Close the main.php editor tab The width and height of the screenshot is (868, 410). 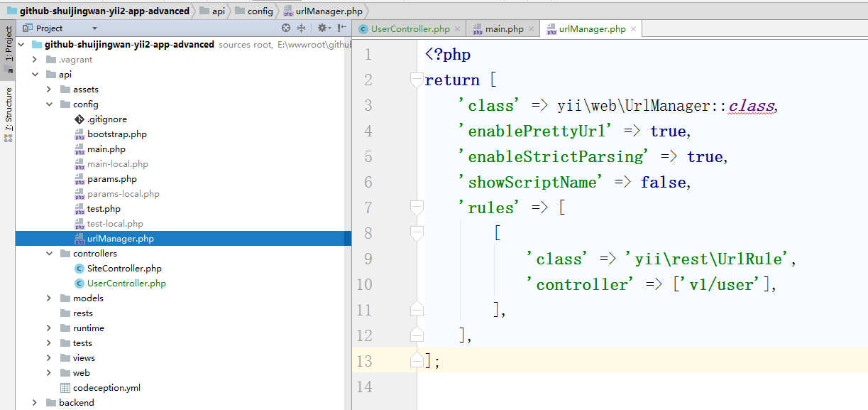(x=532, y=29)
